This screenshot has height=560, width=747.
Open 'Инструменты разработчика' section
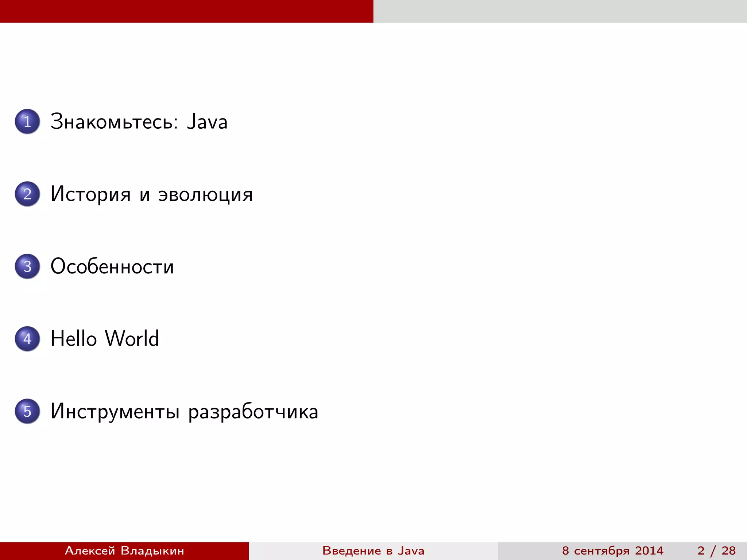pos(184,412)
